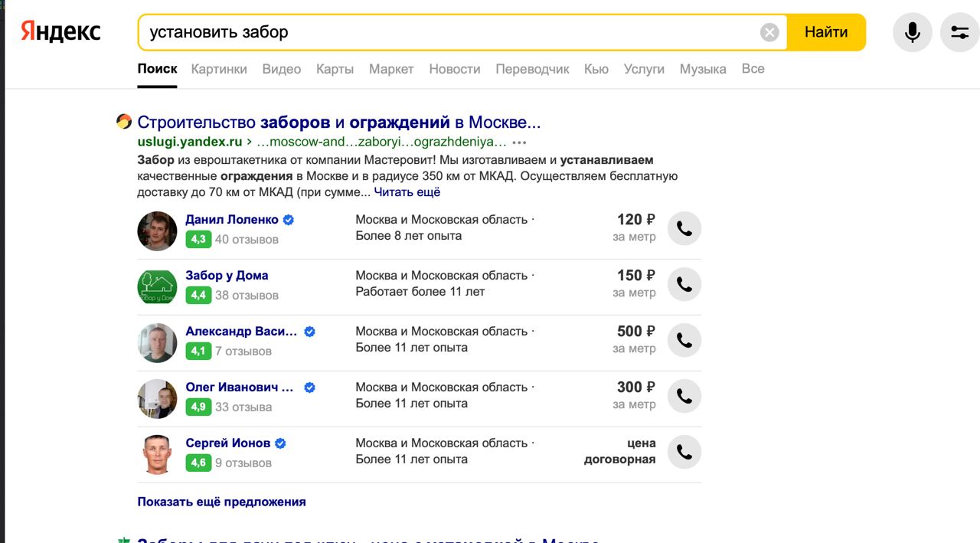
Task: Open the Карты tab
Action: pos(335,69)
